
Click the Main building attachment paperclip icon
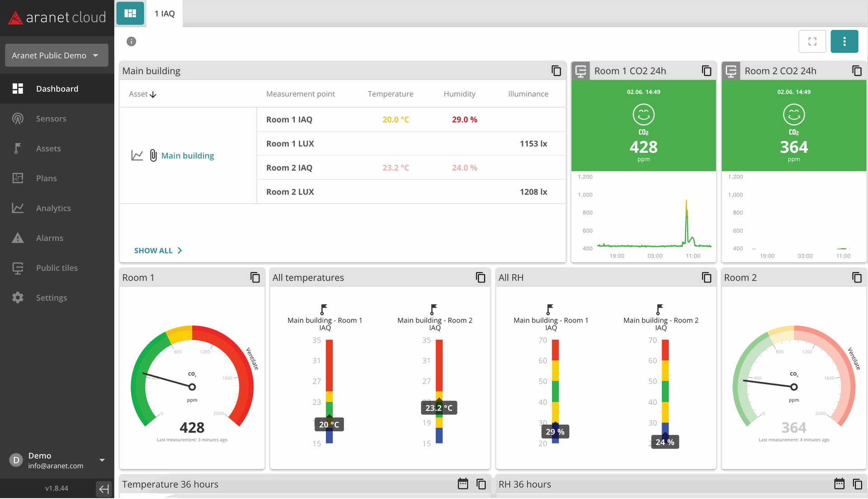pyautogui.click(x=153, y=156)
